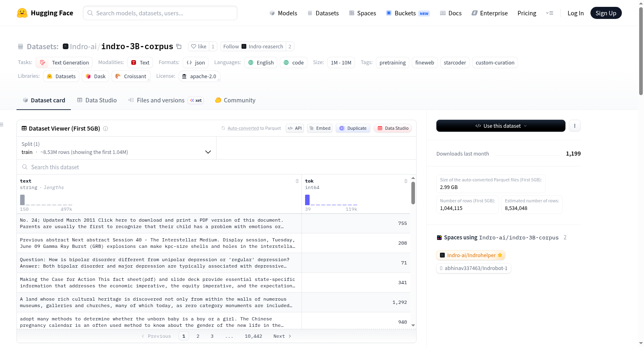
Task: Expand the Use this dataset dropdown
Action: (x=501, y=126)
